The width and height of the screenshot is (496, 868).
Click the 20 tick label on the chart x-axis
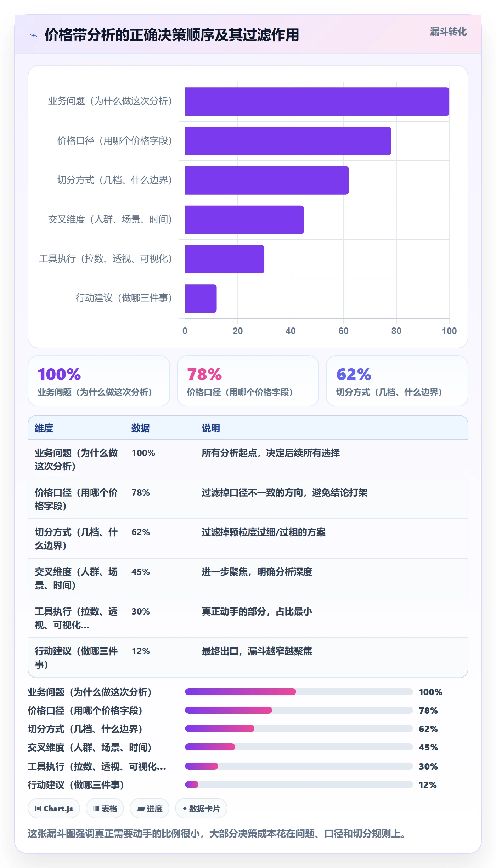[238, 331]
